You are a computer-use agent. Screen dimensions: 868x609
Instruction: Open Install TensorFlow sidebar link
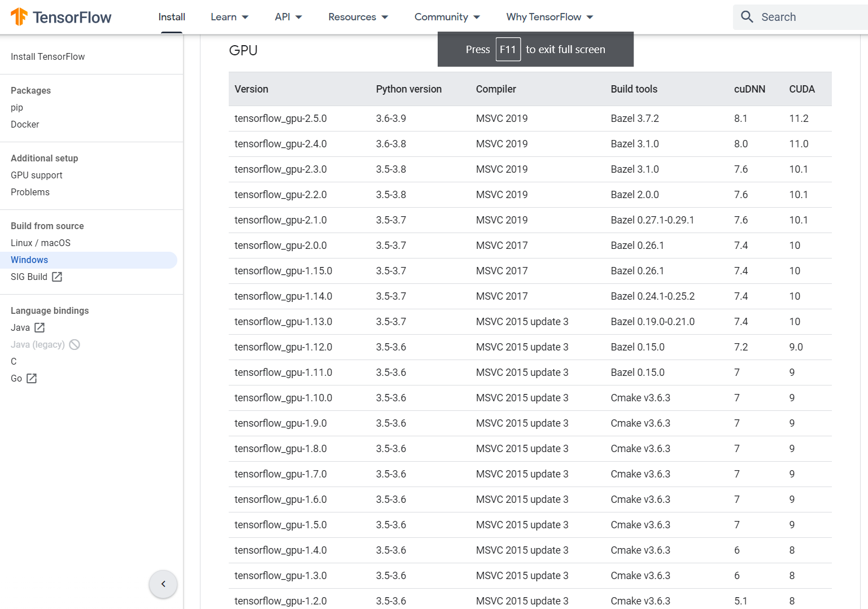[x=48, y=56]
